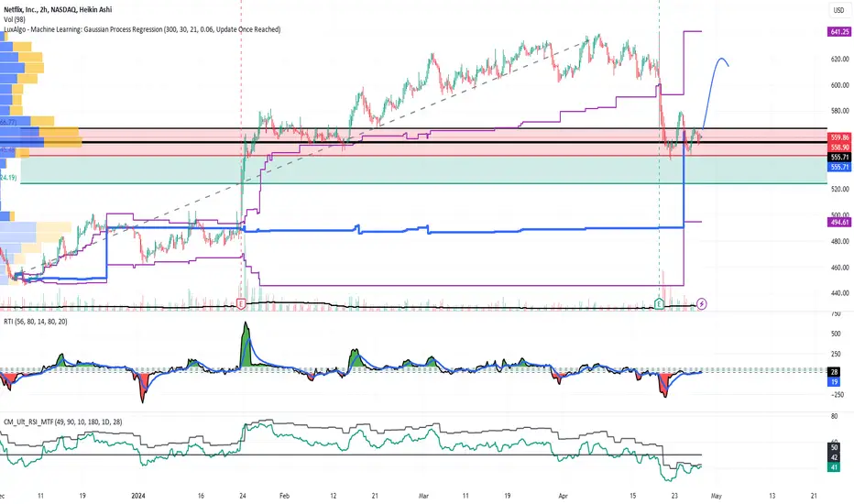Click the 620.00 price scale tick
Screen dimensions: 854x504
coord(840,59)
